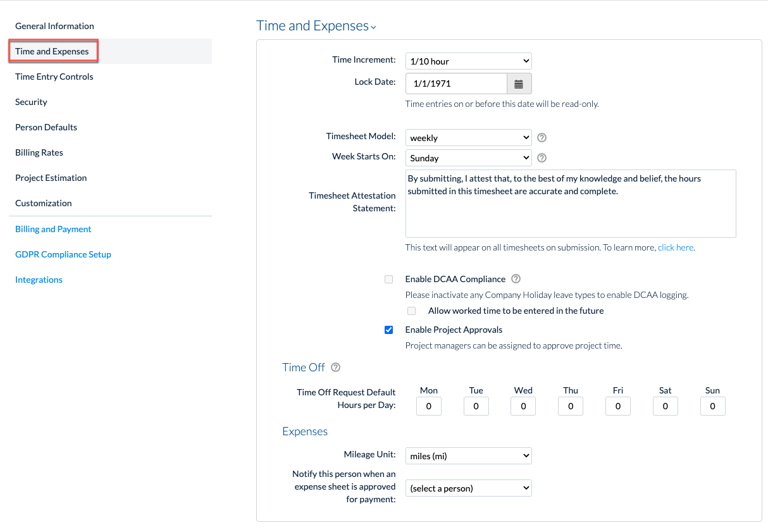Click the 'Project managers can be assigned' note
Viewport: 768px width, 532px height.
coord(514,345)
